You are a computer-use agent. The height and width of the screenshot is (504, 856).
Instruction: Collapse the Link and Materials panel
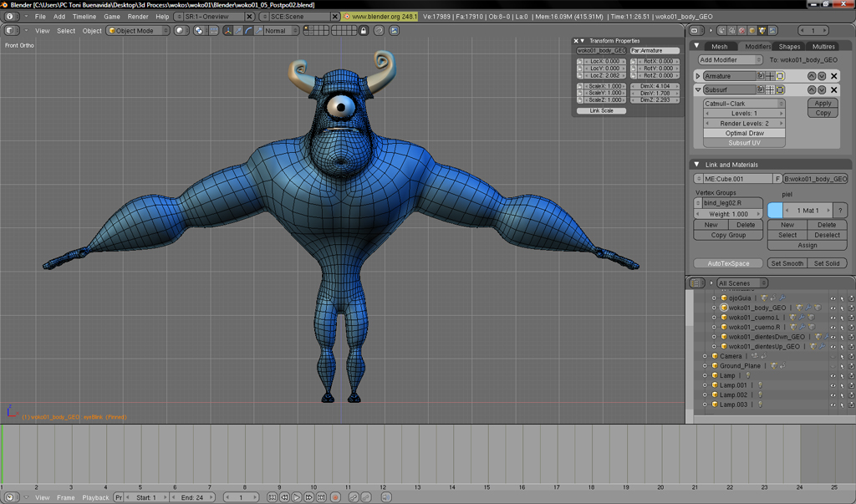click(x=696, y=165)
